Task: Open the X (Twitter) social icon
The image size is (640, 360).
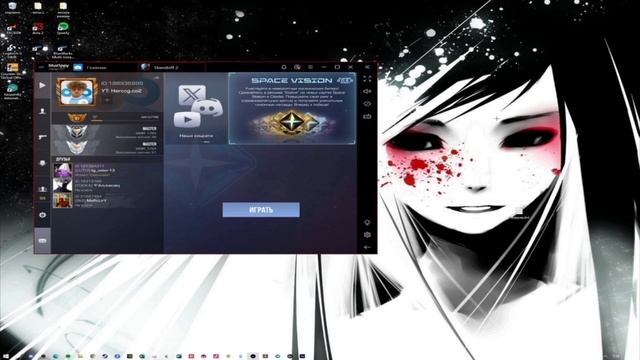Action: click(192, 95)
